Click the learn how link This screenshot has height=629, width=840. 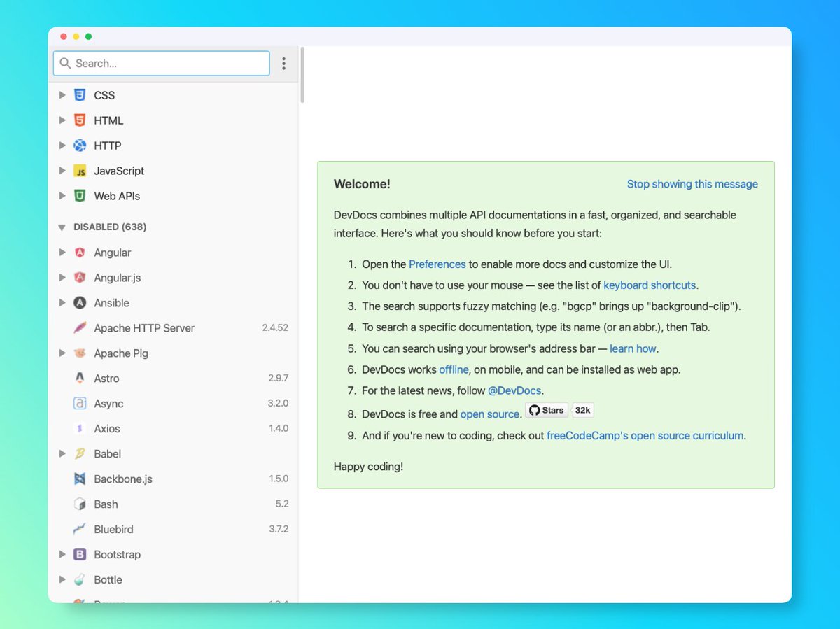coord(633,348)
